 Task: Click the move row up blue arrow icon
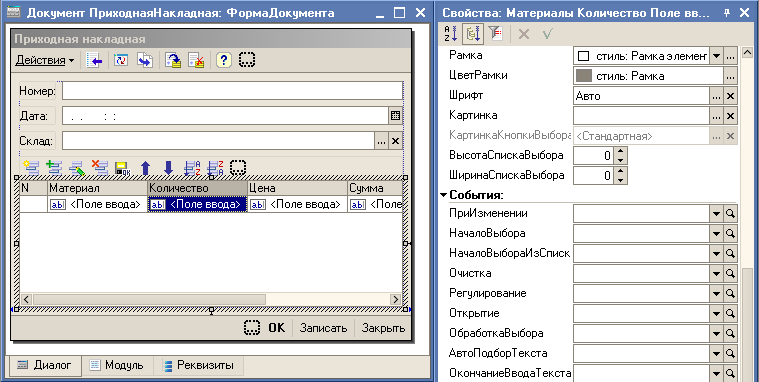[145, 168]
